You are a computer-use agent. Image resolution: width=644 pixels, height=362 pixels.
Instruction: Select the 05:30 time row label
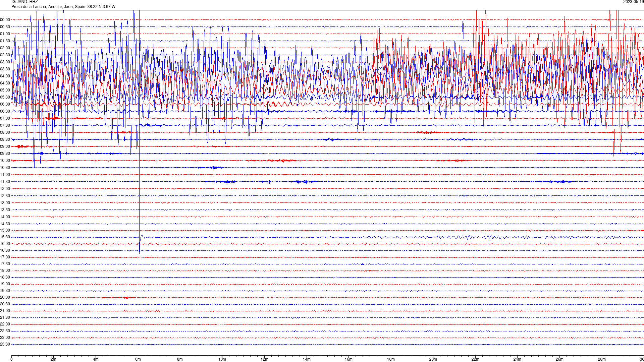pyautogui.click(x=5, y=97)
